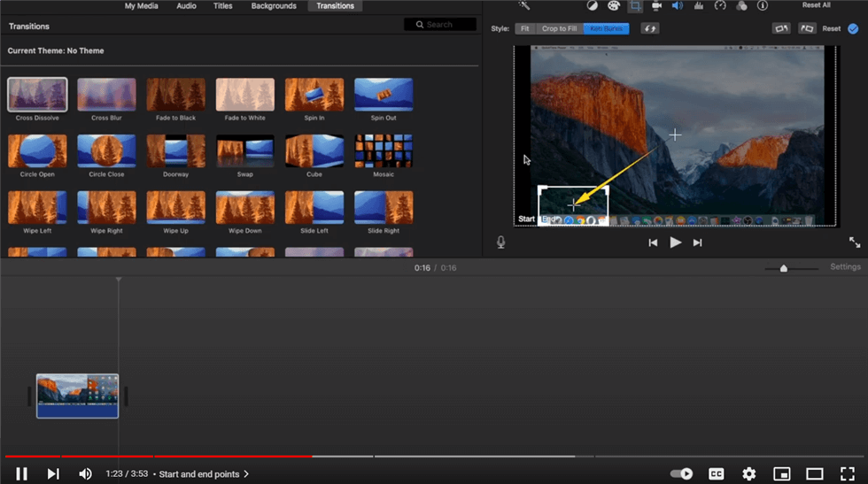Select the cropping tool icon
The width and height of the screenshot is (868, 484).
click(635, 5)
